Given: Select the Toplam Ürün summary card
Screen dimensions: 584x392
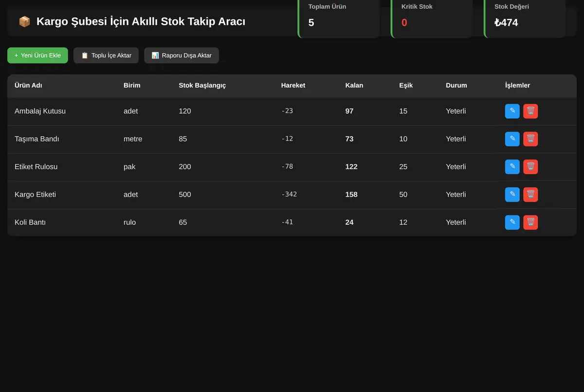Looking at the screenshot, I should (339, 18).
